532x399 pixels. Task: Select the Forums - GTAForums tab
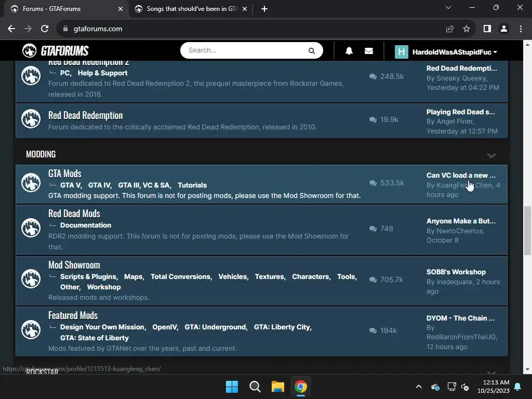66,9
